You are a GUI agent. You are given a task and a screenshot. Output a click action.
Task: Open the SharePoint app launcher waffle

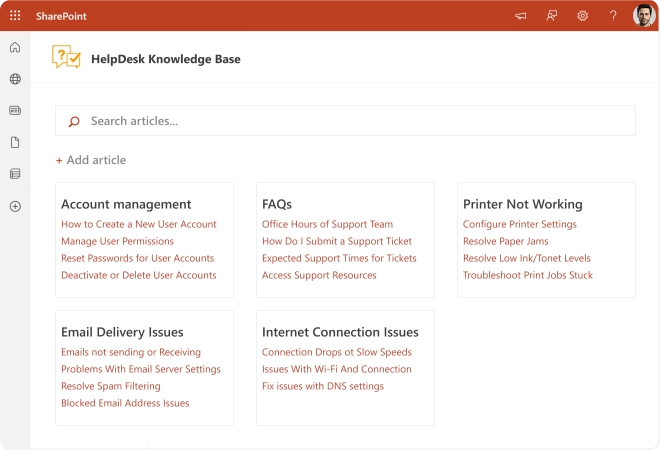15,16
